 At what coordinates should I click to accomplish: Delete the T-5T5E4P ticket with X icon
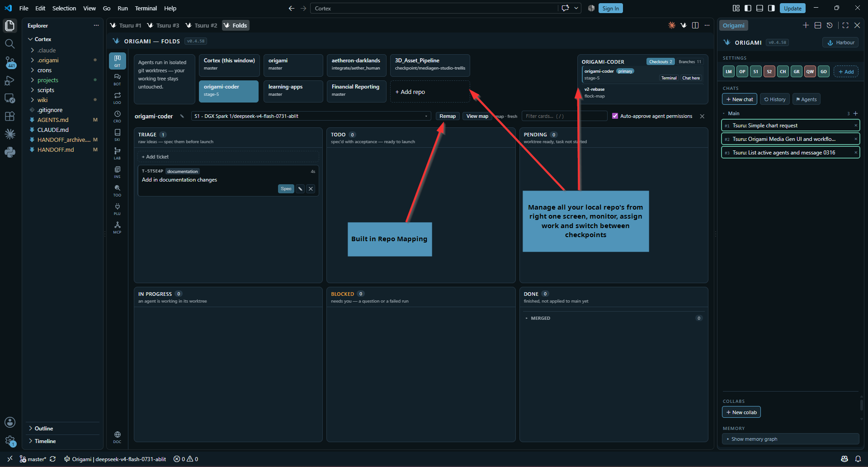(311, 189)
